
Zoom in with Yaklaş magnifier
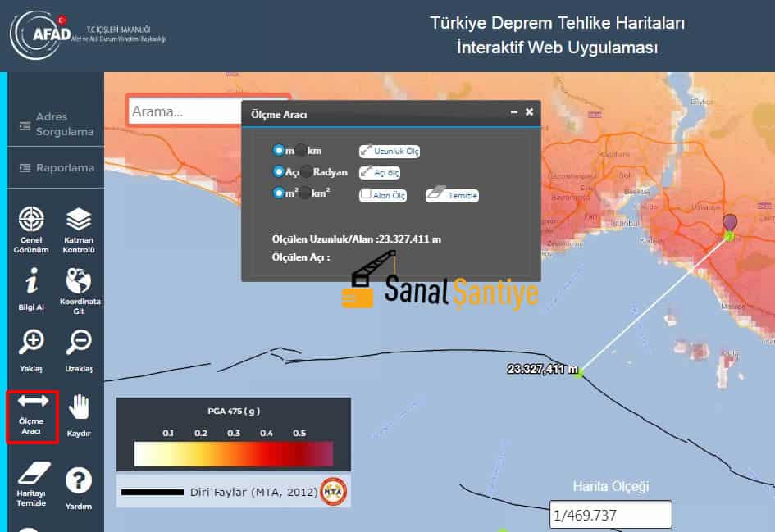coord(31,341)
